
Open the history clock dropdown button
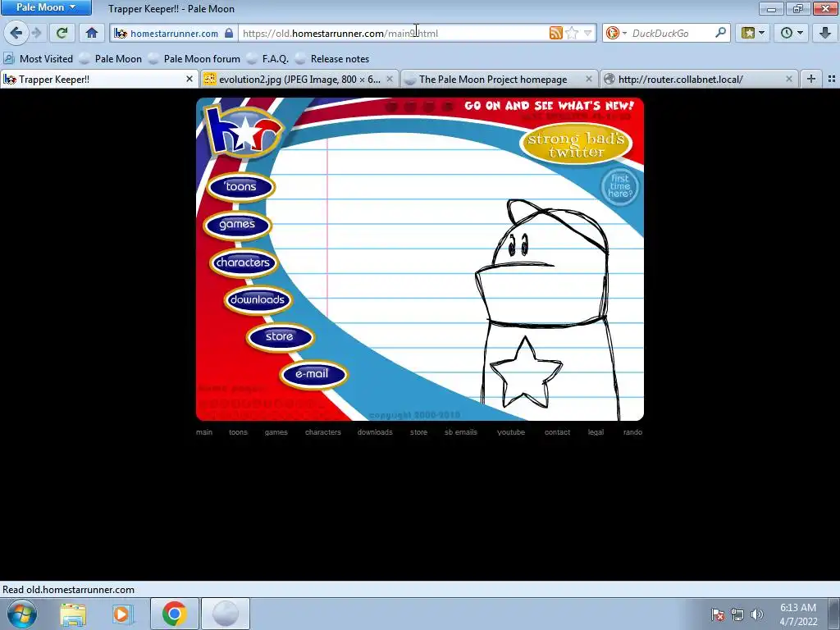792,33
